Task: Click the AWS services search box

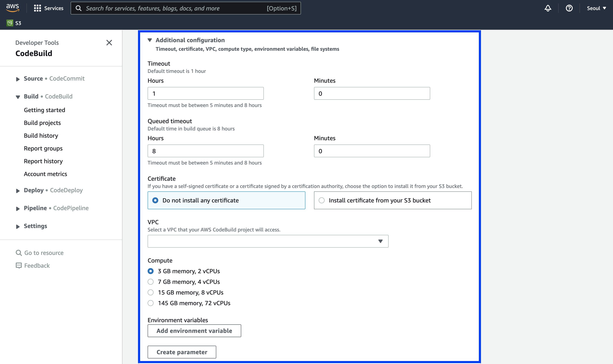Action: (x=186, y=8)
